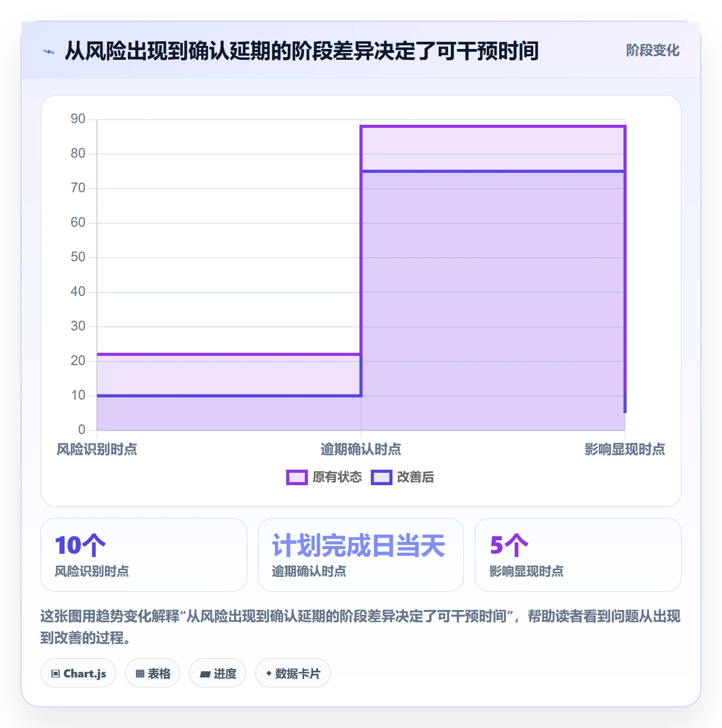The width and height of the screenshot is (722, 728).
Task: Click the 10个 value in first card
Action: tap(80, 545)
